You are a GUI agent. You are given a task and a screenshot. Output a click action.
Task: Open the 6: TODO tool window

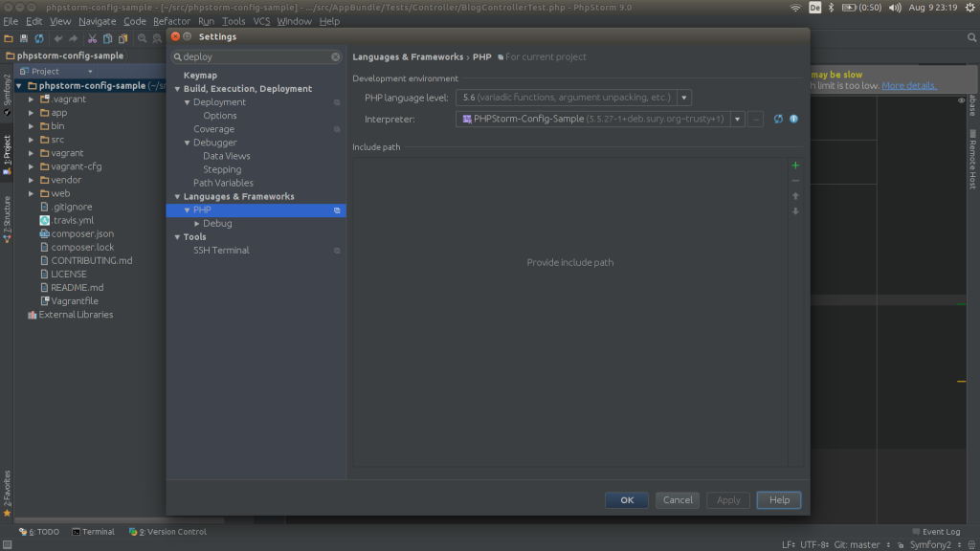click(38, 532)
